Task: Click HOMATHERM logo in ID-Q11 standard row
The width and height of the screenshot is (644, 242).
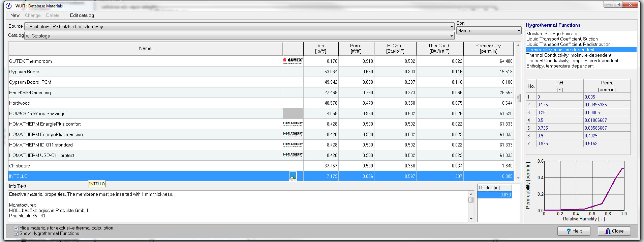Action: click(x=293, y=145)
